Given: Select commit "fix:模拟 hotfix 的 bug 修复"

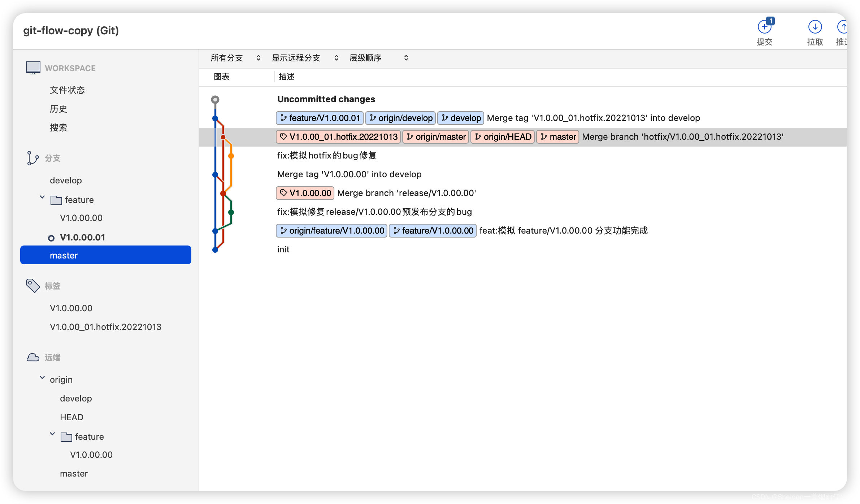Looking at the screenshot, I should point(523,156).
